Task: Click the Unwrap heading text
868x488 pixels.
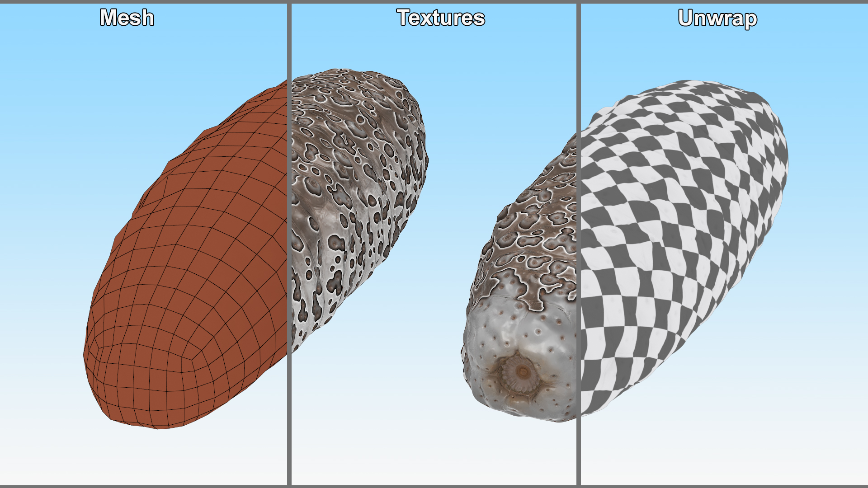Action: click(x=717, y=19)
